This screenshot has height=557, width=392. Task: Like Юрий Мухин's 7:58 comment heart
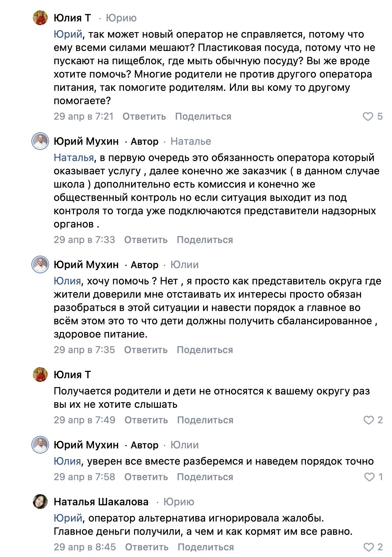point(369,477)
